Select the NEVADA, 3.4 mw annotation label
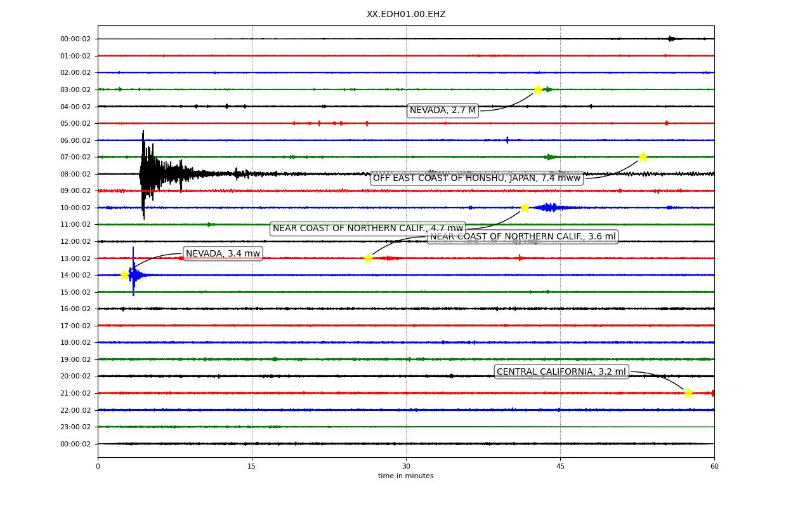 click(223, 253)
